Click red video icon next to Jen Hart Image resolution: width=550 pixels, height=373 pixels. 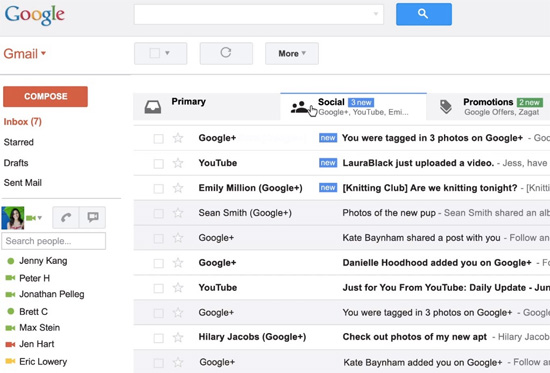11,344
